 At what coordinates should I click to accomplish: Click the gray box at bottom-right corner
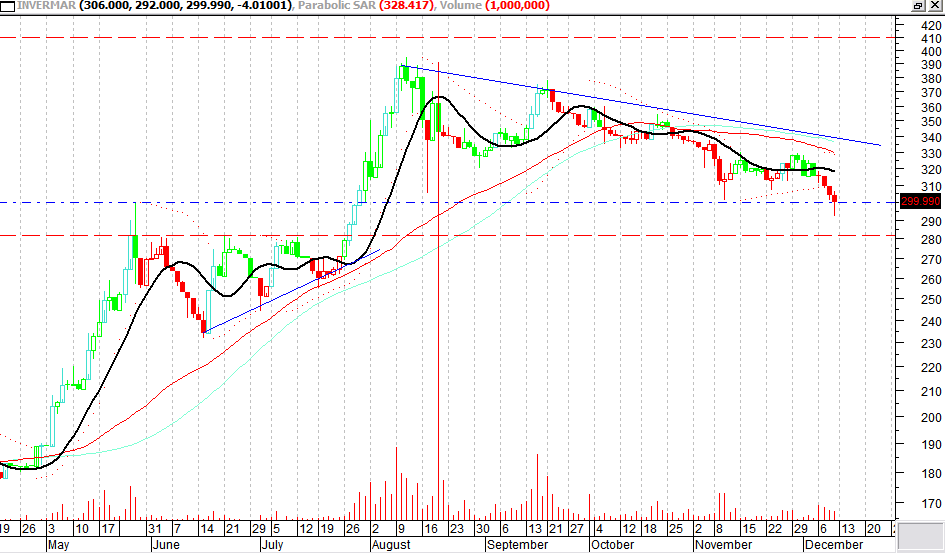(920, 536)
